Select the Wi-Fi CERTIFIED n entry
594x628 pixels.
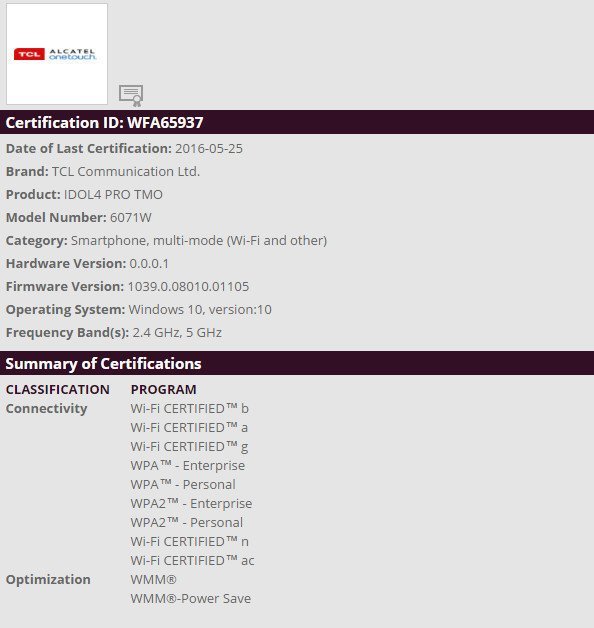tap(189, 541)
